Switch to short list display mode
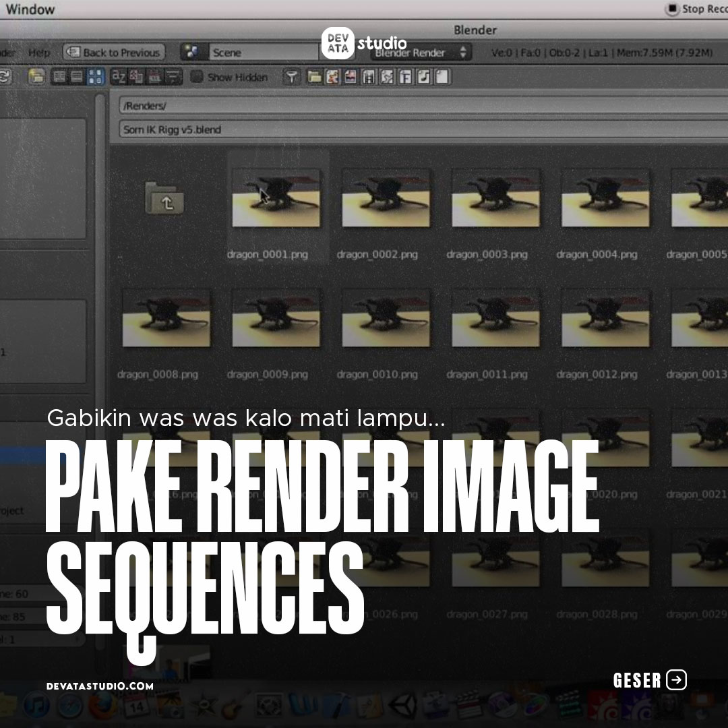 pos(59,77)
